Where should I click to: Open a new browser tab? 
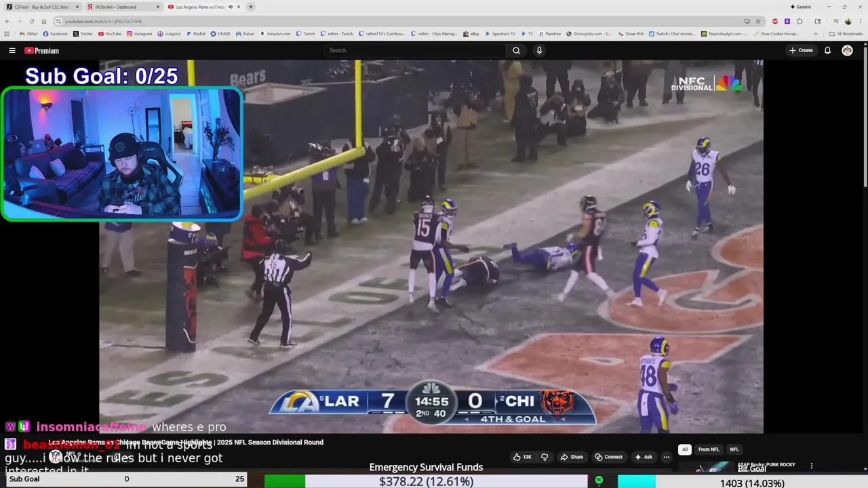pos(251,7)
